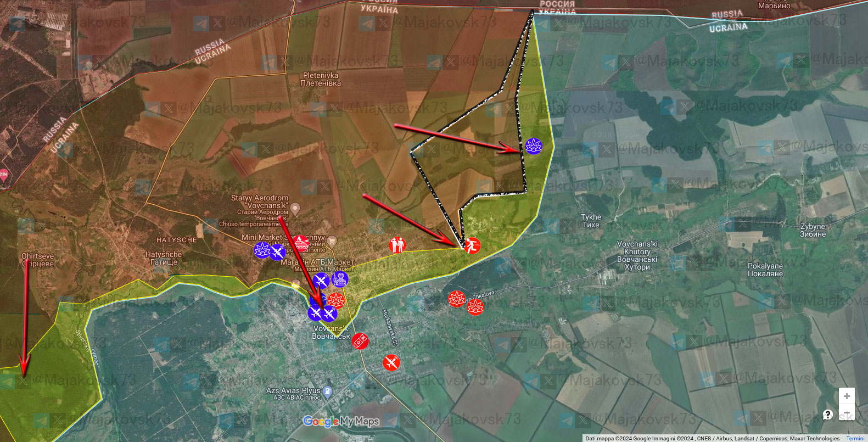
Task: Open the red two-soldiers marker
Action: coord(397,245)
